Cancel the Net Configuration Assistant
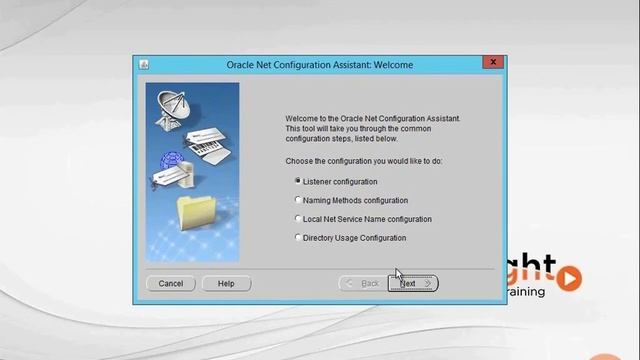The width and height of the screenshot is (640, 360). tap(171, 283)
